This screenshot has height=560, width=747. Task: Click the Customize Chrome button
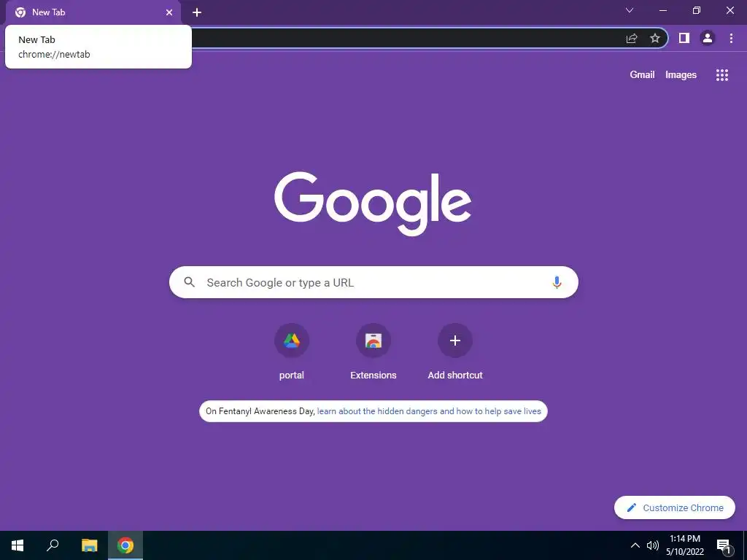[x=675, y=507]
